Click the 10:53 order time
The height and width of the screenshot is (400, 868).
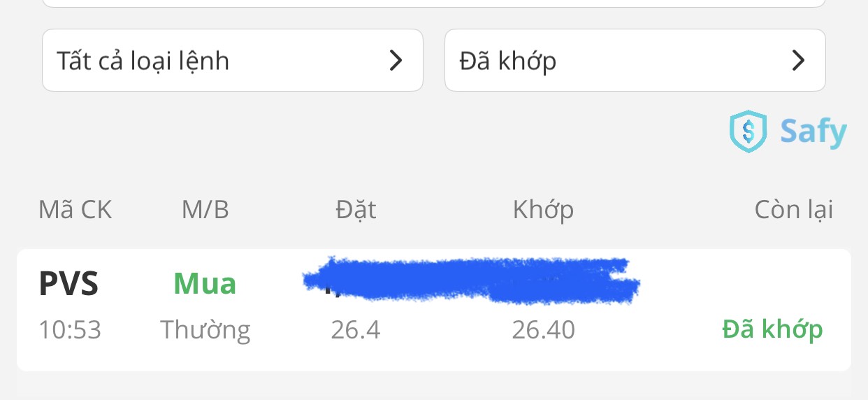[x=70, y=329]
